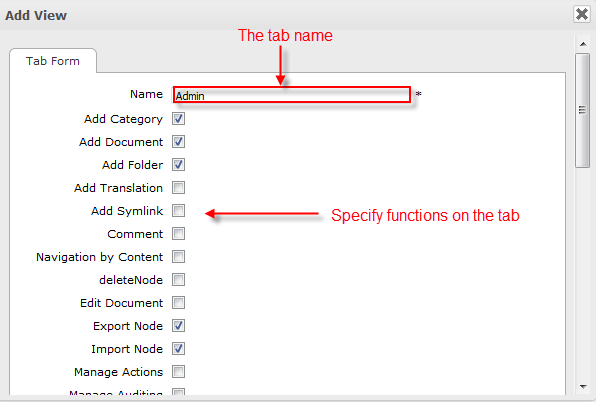Tick the Manage Auditing checkbox

click(178, 391)
